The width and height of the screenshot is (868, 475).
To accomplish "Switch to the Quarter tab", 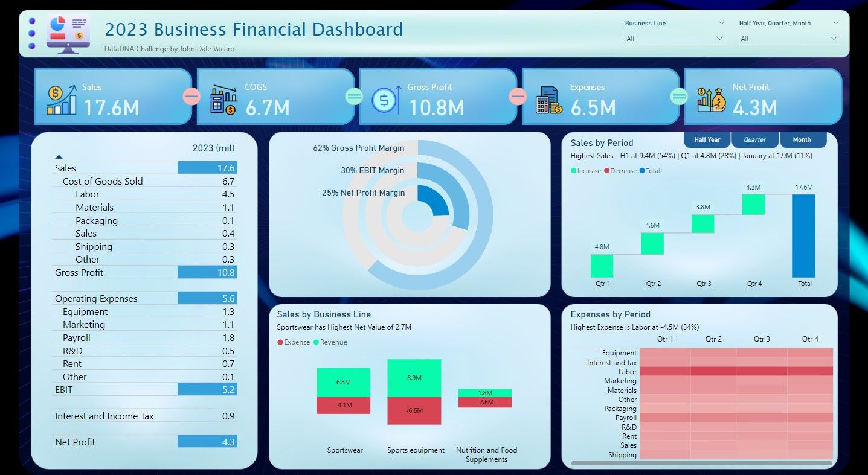I will click(x=754, y=139).
